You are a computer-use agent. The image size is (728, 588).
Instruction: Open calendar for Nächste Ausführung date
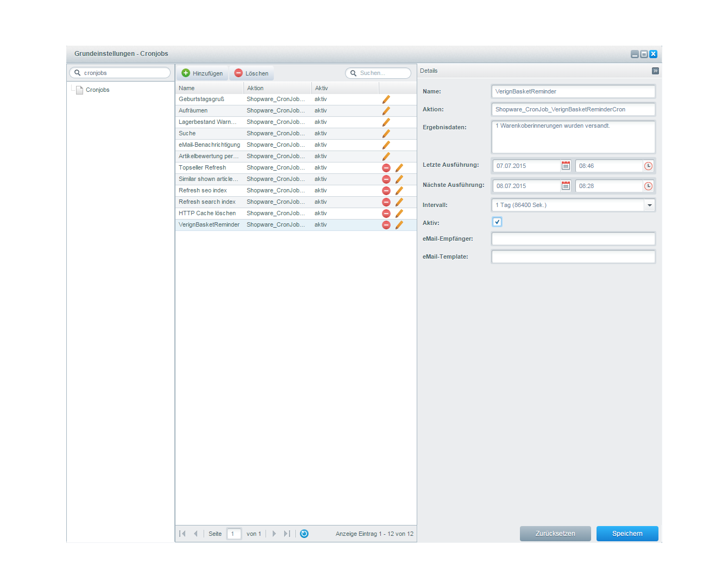pyautogui.click(x=566, y=186)
